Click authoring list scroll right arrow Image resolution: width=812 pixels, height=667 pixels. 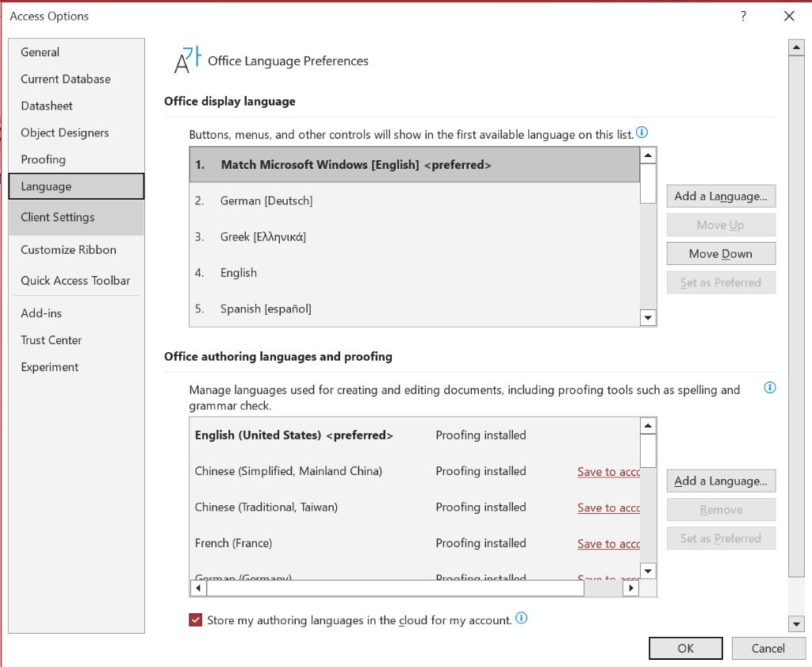point(630,588)
